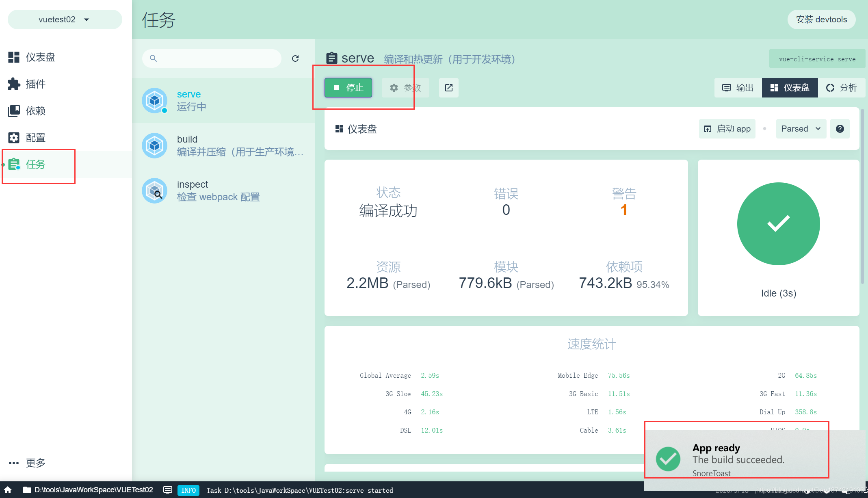Click the Idle (3s) label

click(779, 293)
